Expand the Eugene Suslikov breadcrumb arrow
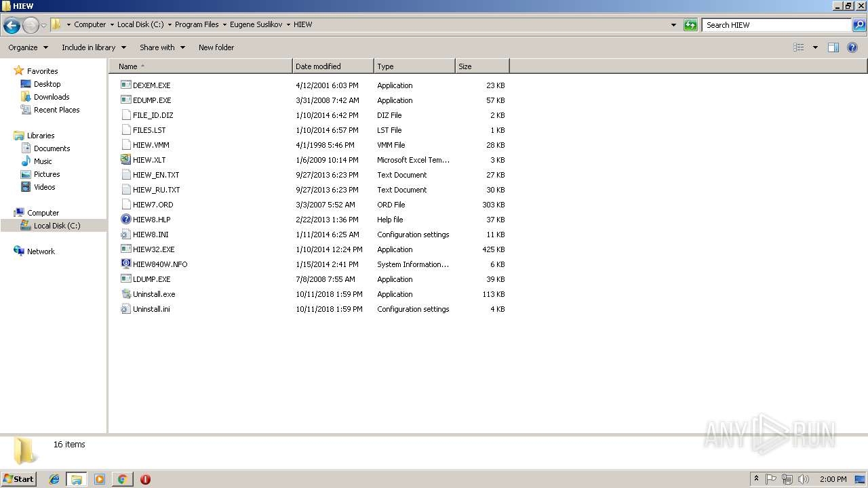The width and height of the screenshot is (868, 488). [288, 25]
